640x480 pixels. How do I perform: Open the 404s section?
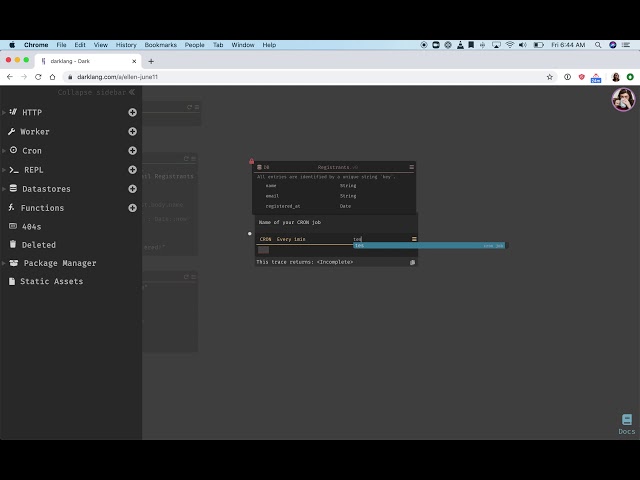point(31,227)
